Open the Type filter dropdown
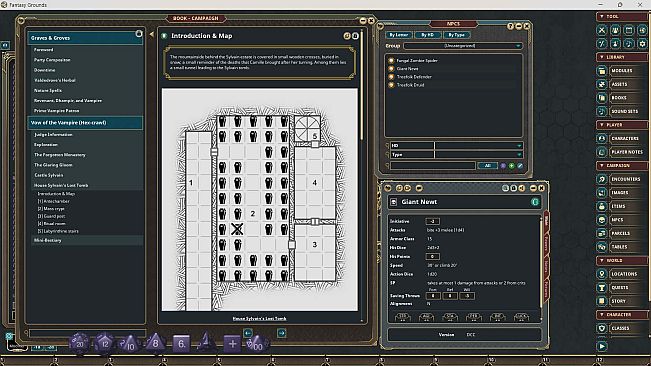The width and height of the screenshot is (651, 366). [x=479, y=154]
